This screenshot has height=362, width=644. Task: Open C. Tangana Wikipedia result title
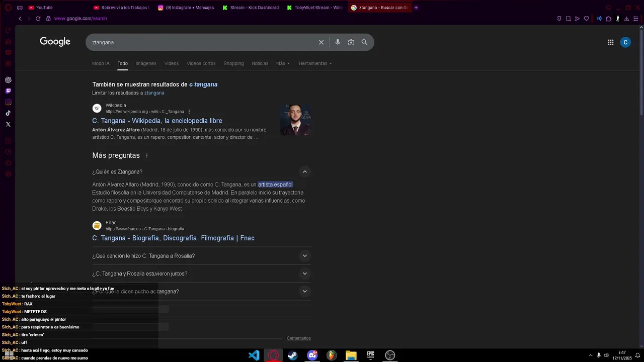pos(157,121)
